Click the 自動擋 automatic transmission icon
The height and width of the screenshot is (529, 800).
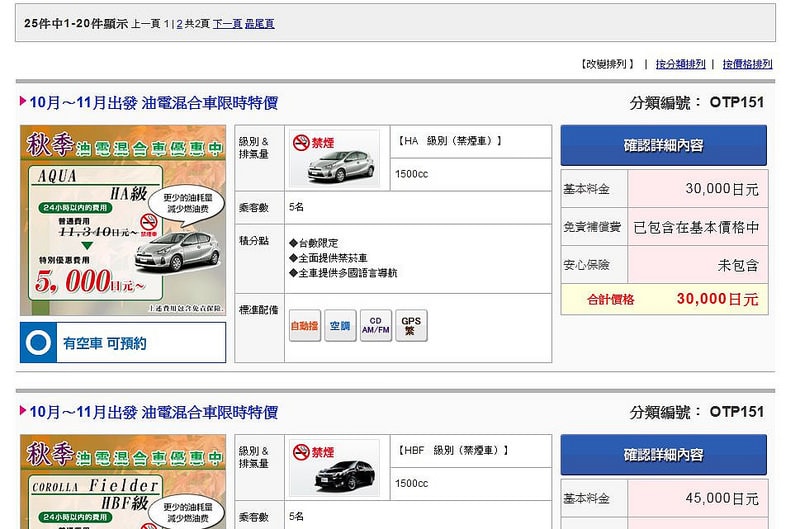pos(305,325)
